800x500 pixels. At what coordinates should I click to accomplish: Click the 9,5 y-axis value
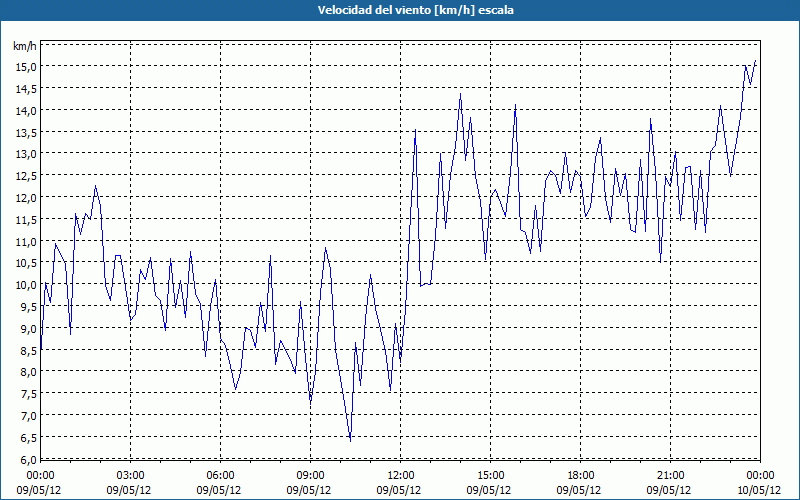pos(29,307)
